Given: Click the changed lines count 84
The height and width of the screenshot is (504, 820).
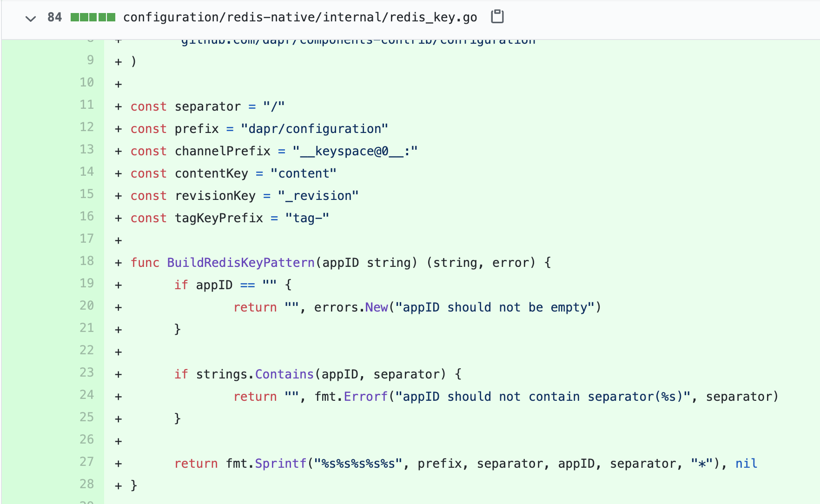Looking at the screenshot, I should 54,17.
